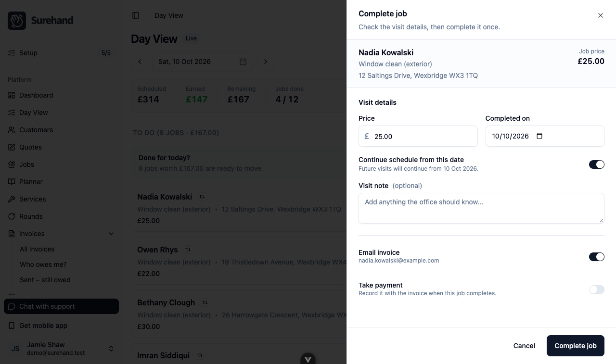Close the Complete job panel
This screenshot has height=364, width=616.
(x=601, y=15)
